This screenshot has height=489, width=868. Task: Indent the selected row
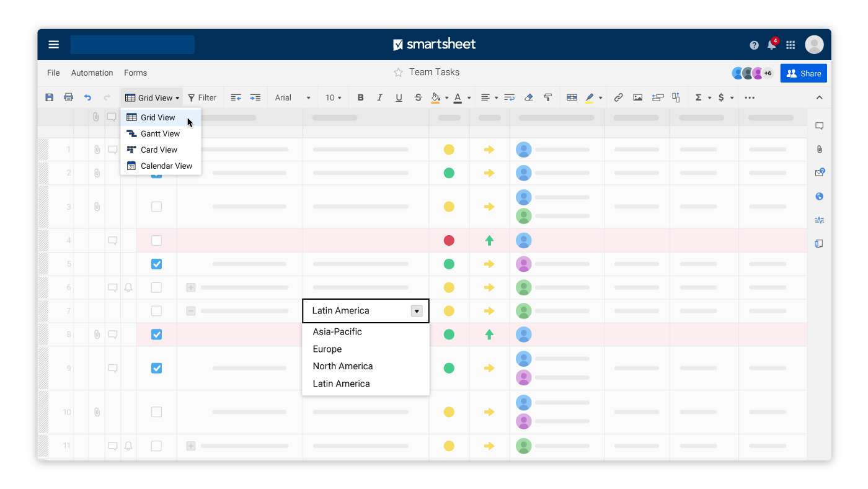[255, 97]
